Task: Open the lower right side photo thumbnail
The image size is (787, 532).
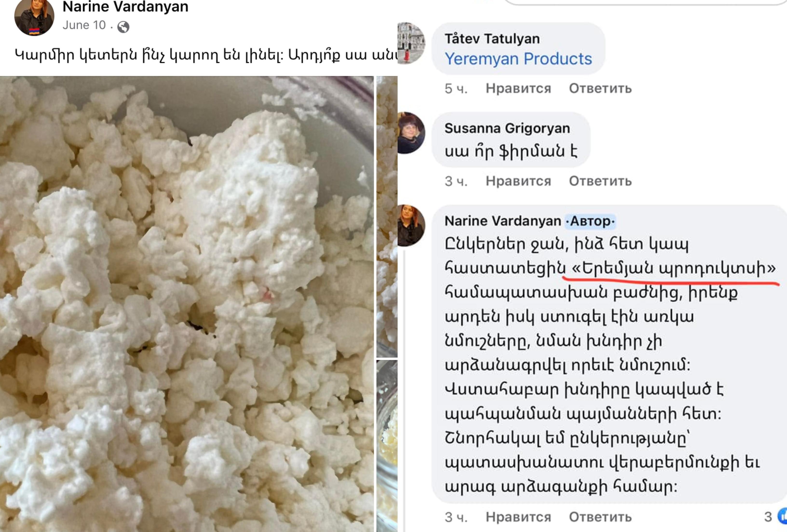Action: click(387, 446)
